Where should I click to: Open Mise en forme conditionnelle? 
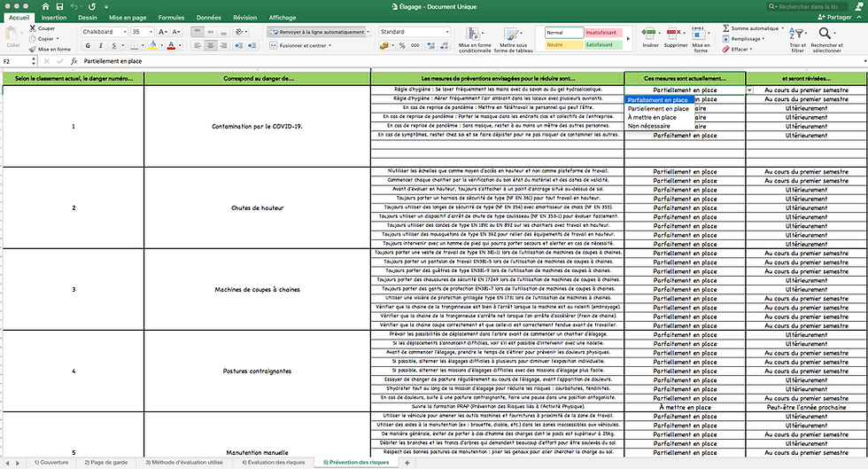475,39
